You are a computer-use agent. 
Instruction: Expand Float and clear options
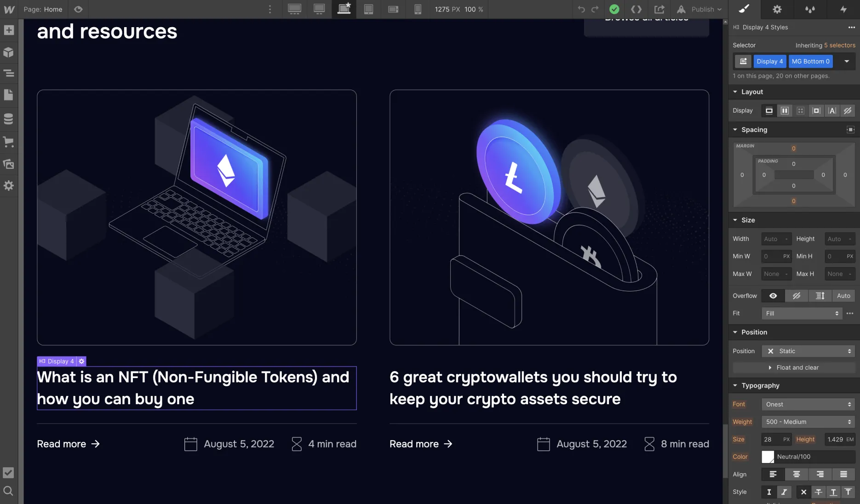click(x=794, y=367)
